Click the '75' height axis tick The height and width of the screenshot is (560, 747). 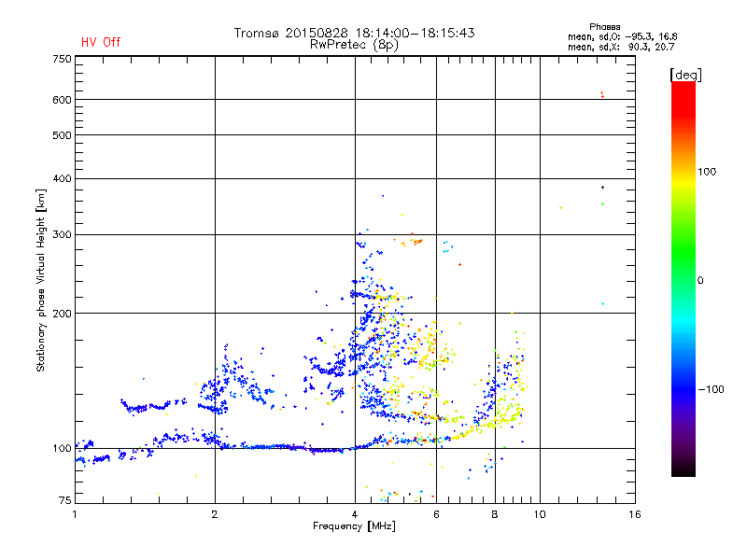coord(65,500)
